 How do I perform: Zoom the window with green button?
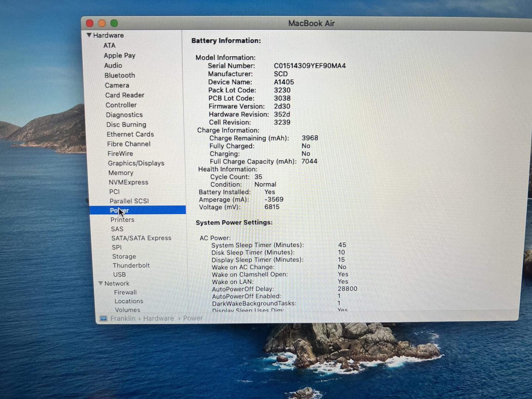click(x=114, y=23)
